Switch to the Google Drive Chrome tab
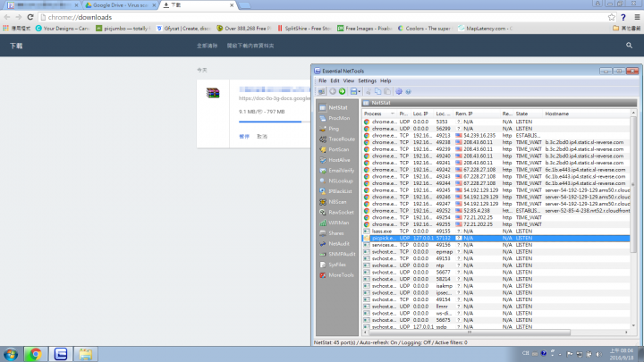 click(x=120, y=5)
